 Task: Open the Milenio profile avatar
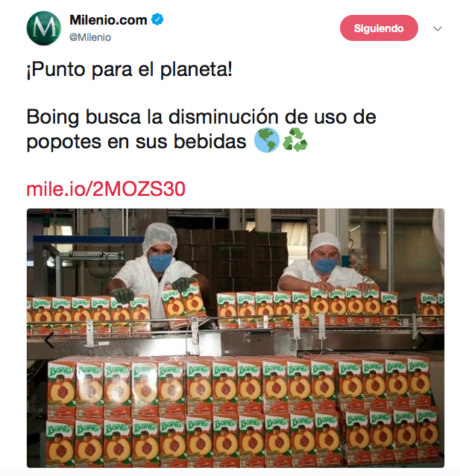[x=44, y=28]
